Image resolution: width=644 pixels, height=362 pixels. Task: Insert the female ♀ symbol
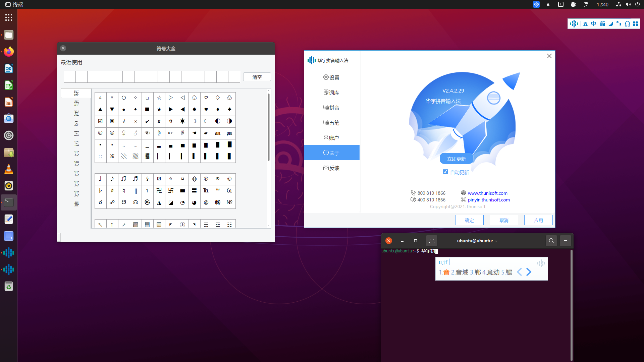pos(124,133)
